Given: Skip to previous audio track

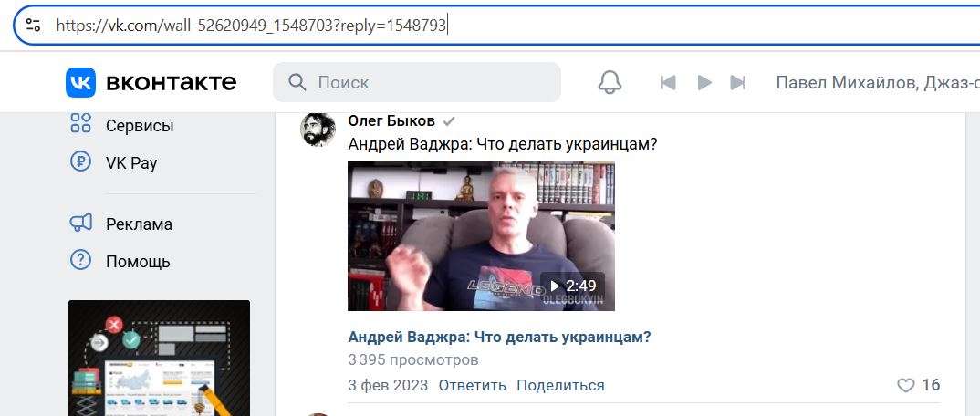Looking at the screenshot, I should (x=668, y=82).
